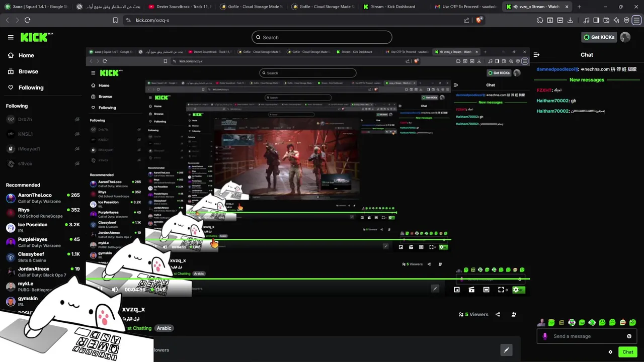
Task: Select the person photo emote in chat
Action: click(x=541, y=322)
